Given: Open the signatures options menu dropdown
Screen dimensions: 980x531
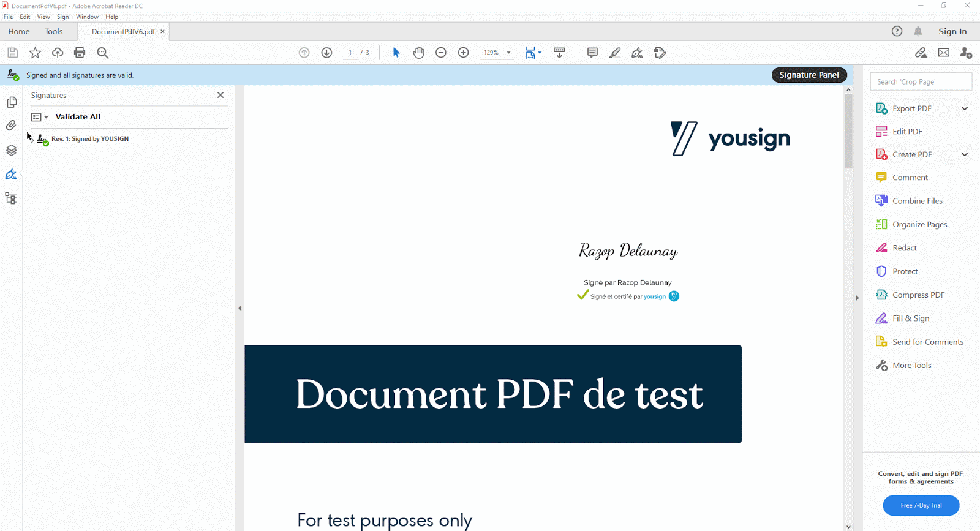Looking at the screenshot, I should tap(39, 117).
